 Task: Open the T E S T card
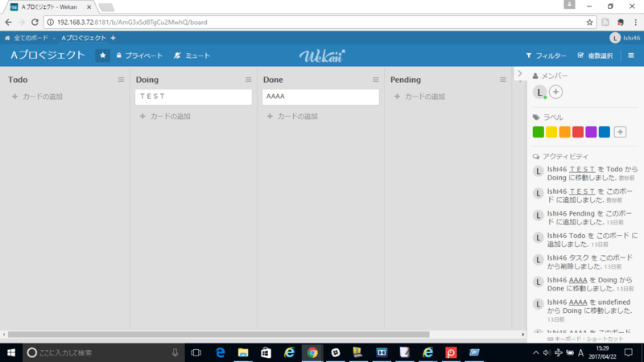pyautogui.click(x=193, y=97)
